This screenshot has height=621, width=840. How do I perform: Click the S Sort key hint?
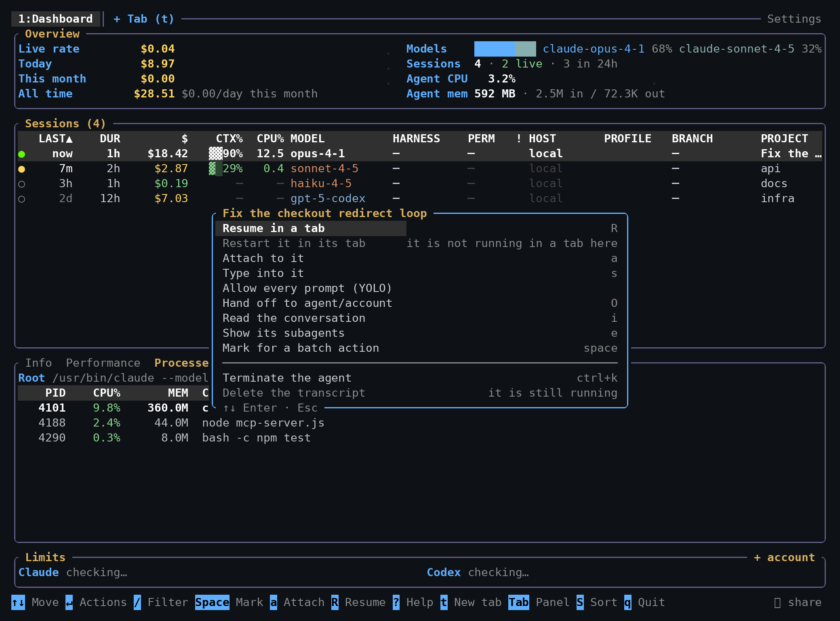click(580, 602)
